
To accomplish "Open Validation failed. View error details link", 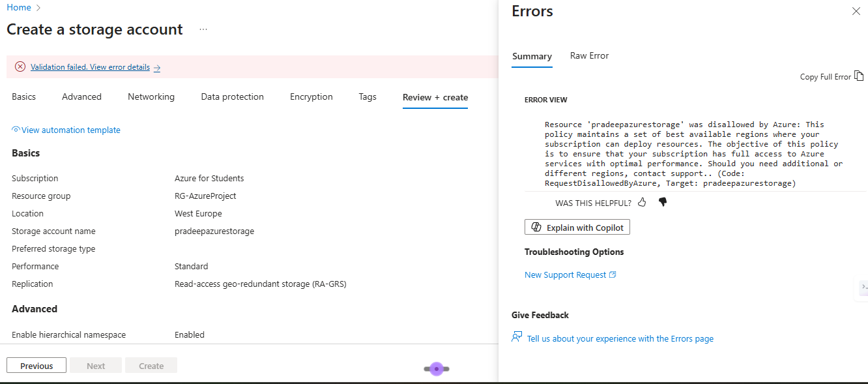I will pyautogui.click(x=90, y=67).
